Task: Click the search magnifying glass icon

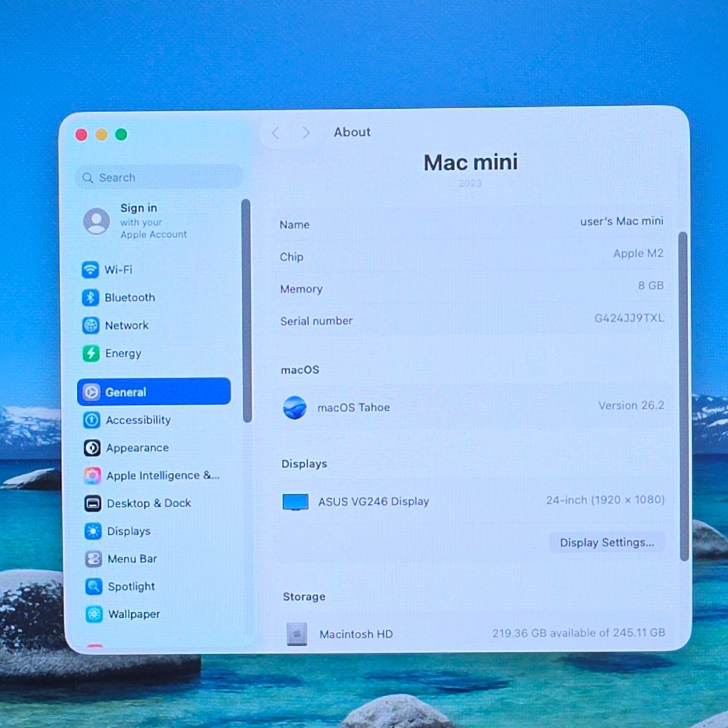Action: click(88, 178)
